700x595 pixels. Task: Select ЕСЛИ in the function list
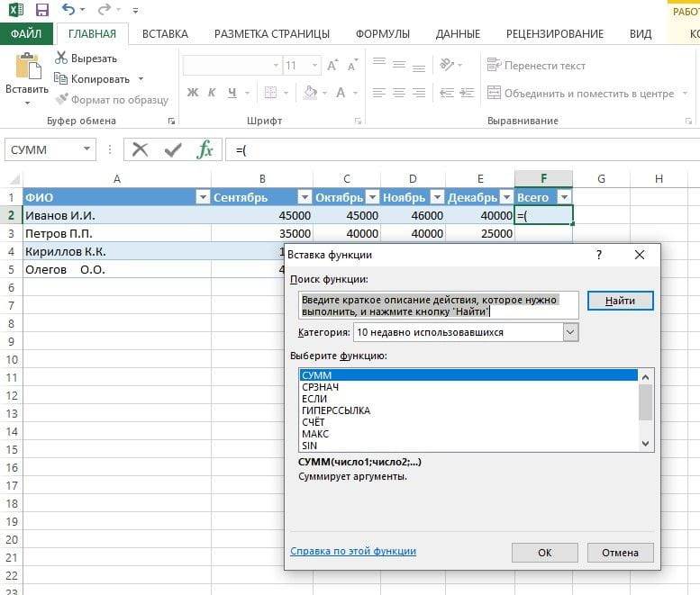(468, 399)
